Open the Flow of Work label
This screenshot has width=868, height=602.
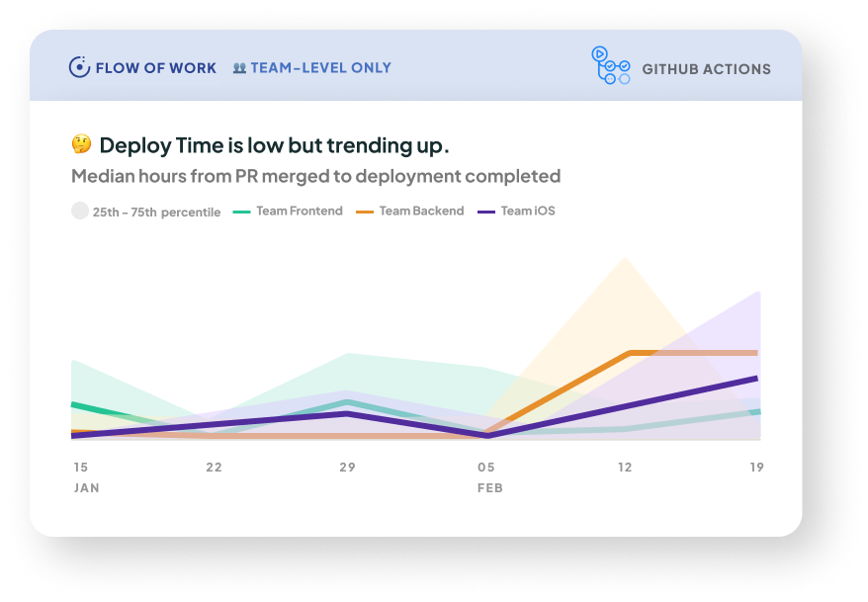(155, 68)
